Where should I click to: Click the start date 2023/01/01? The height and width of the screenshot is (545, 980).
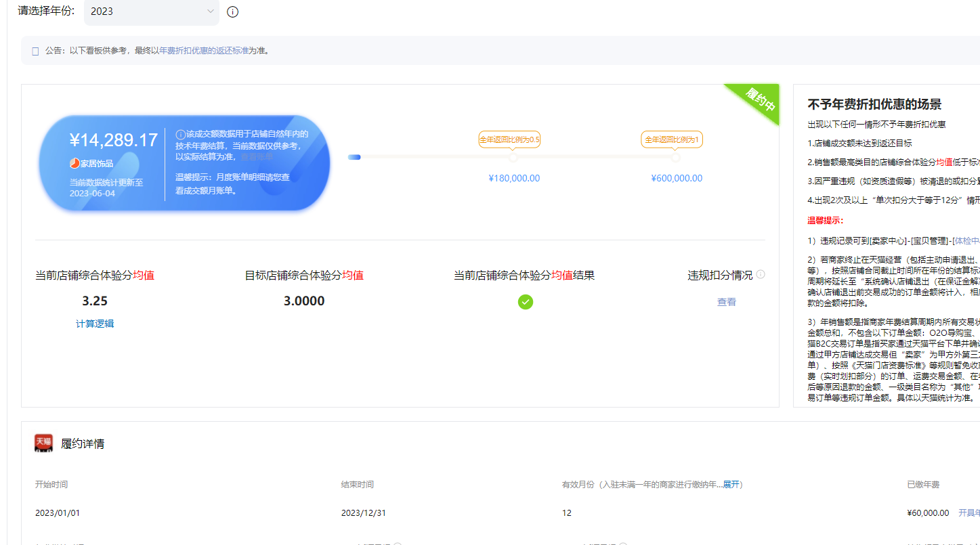point(58,513)
